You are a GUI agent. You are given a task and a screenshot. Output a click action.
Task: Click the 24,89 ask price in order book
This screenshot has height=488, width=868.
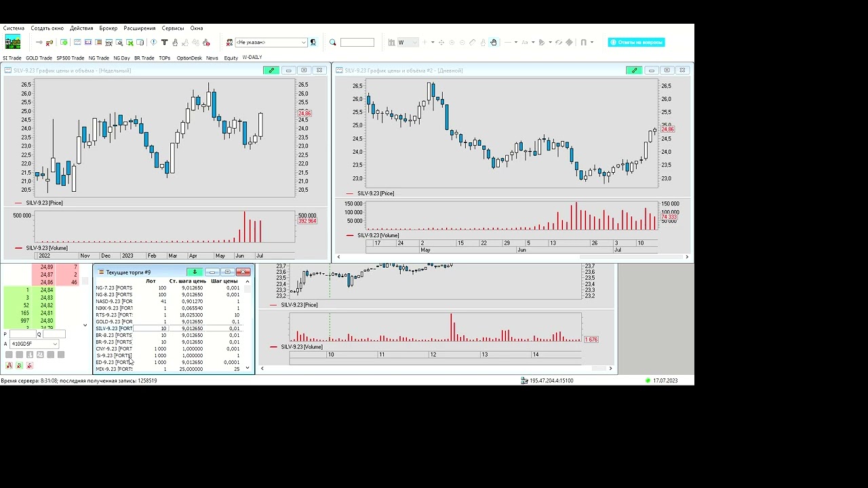coord(46,267)
